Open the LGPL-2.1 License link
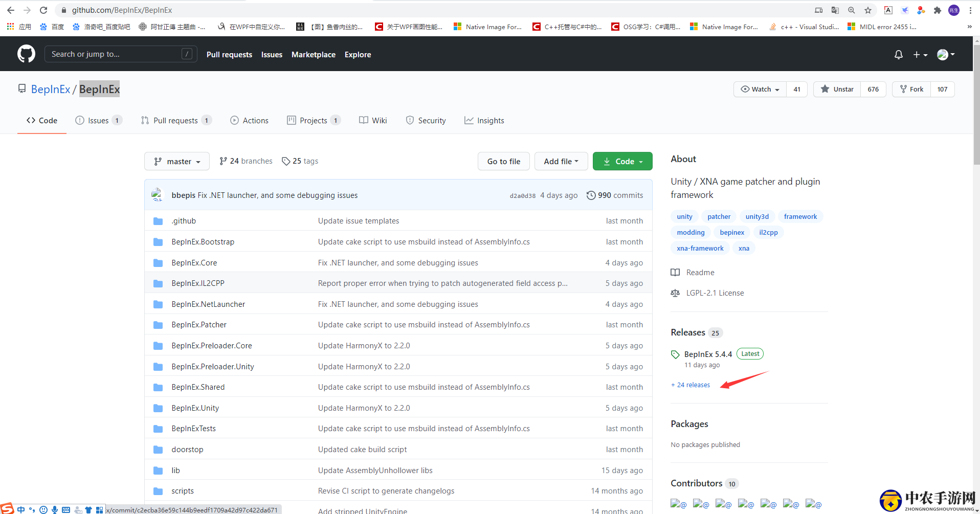 [715, 293]
